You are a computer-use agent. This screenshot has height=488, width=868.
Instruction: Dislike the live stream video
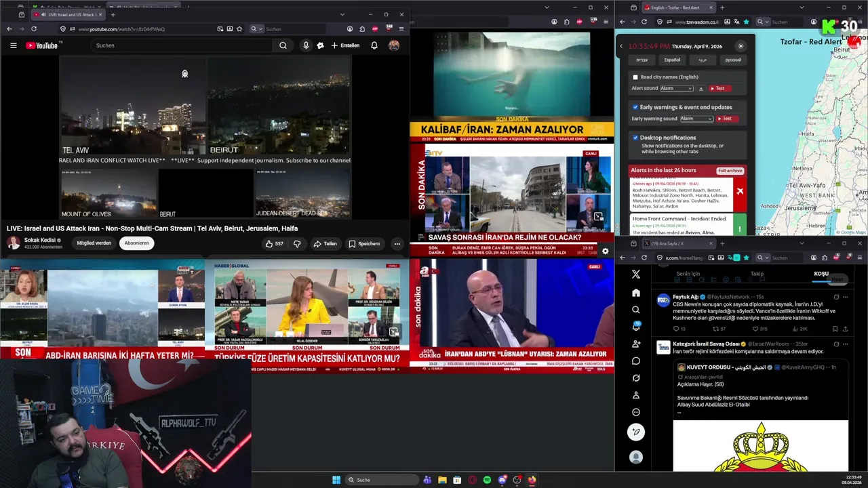point(297,243)
